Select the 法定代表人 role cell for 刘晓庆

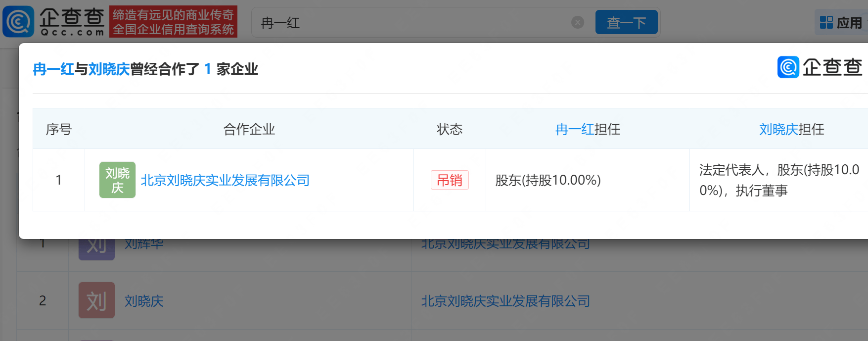click(x=778, y=180)
